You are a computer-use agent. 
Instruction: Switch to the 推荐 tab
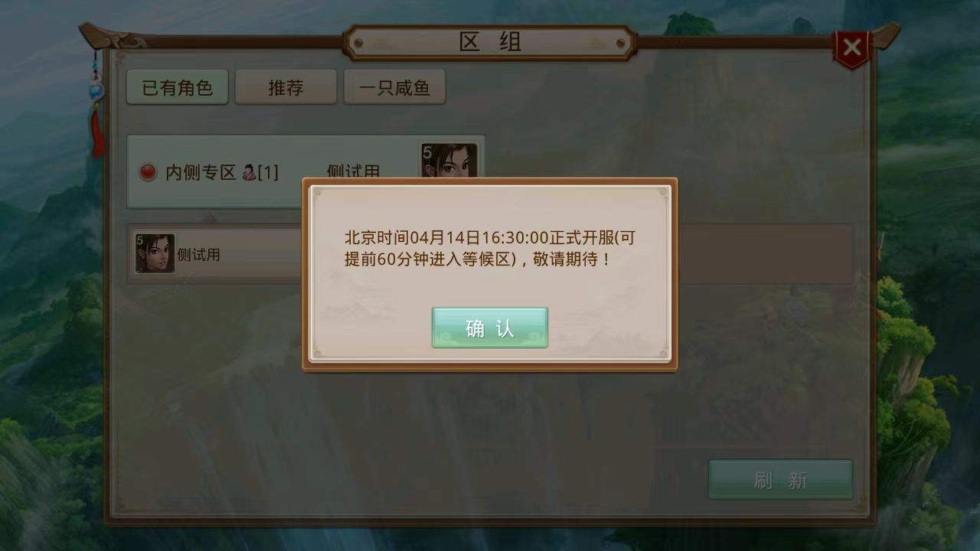pos(286,87)
